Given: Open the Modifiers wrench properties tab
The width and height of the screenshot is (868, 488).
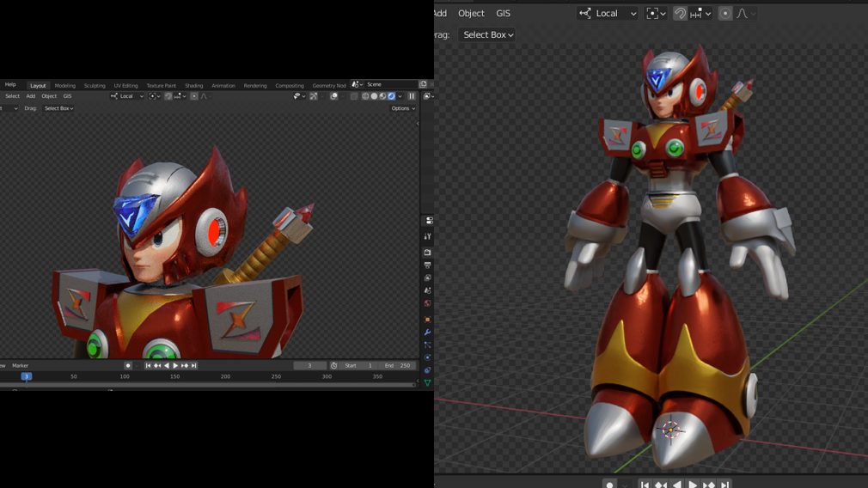Looking at the screenshot, I should (x=427, y=332).
